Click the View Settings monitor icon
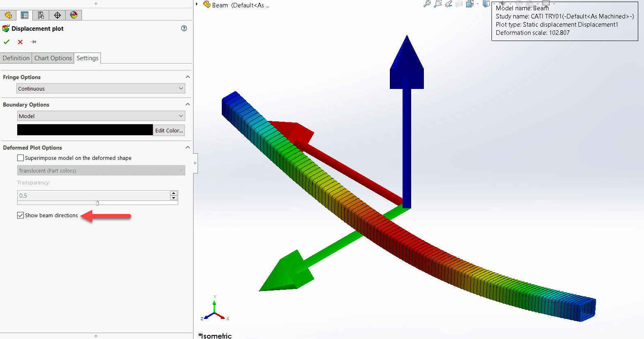 546,3
